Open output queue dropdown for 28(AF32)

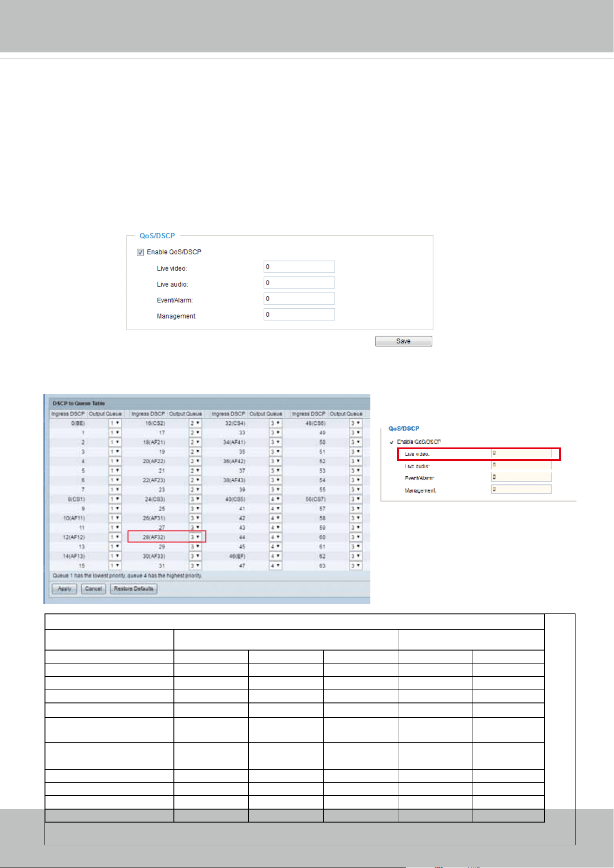click(x=195, y=537)
